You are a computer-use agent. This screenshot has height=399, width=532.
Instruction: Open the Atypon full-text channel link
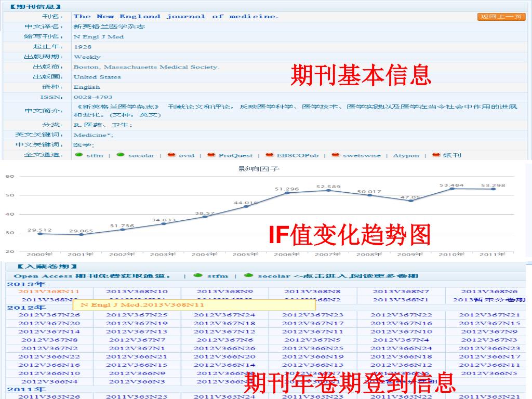(x=406, y=155)
